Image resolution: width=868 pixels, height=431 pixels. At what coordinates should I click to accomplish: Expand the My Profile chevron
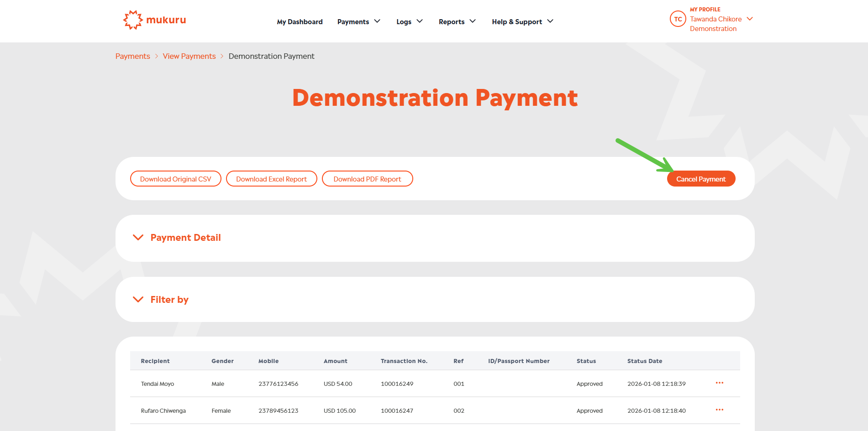(x=749, y=19)
